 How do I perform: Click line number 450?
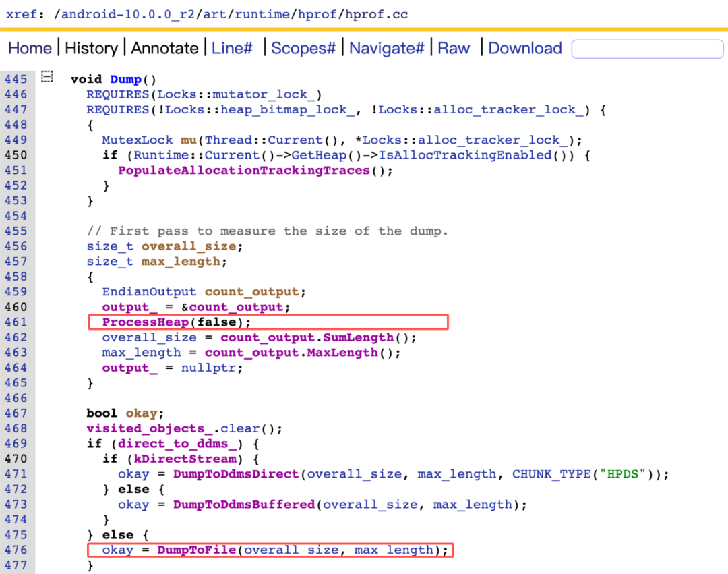16,155
